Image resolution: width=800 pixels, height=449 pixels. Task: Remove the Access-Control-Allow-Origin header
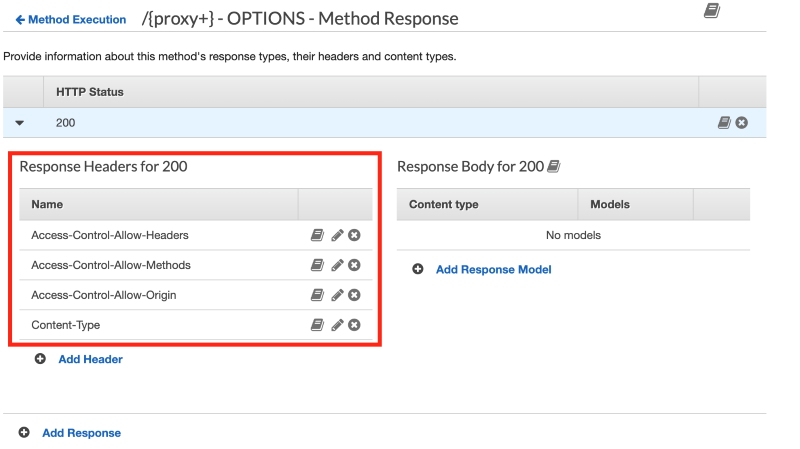354,295
